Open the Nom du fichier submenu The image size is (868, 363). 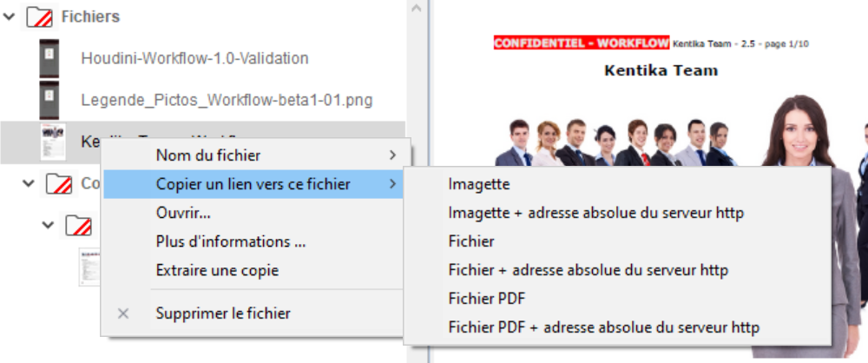[x=208, y=155]
